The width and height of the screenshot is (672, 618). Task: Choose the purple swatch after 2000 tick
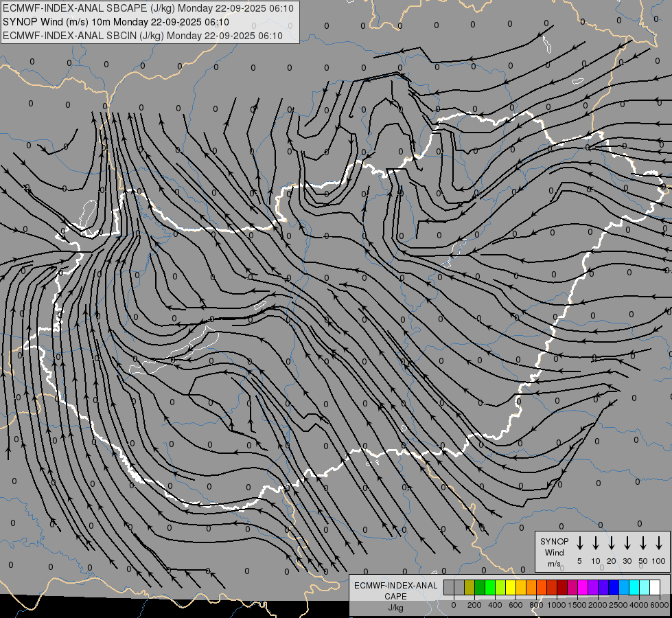pos(604,588)
